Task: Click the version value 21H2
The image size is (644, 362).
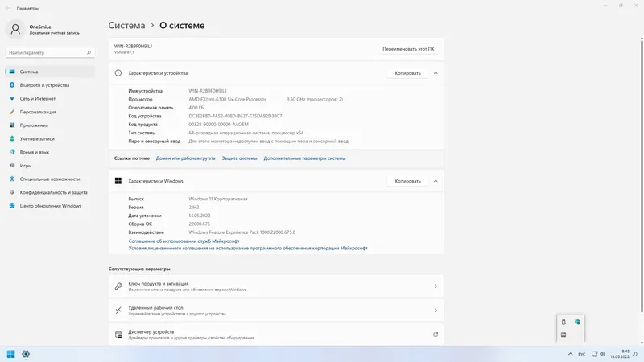Action: coord(193,208)
